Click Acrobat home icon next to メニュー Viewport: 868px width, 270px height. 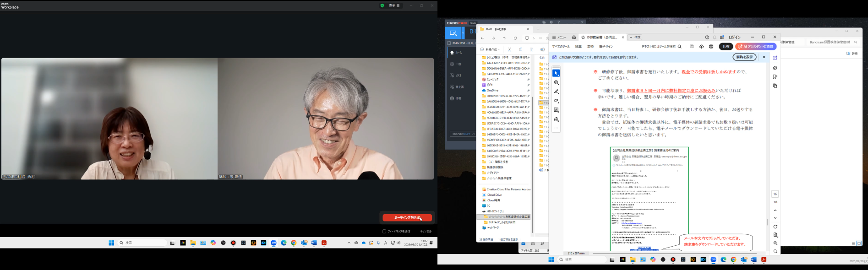(x=574, y=38)
